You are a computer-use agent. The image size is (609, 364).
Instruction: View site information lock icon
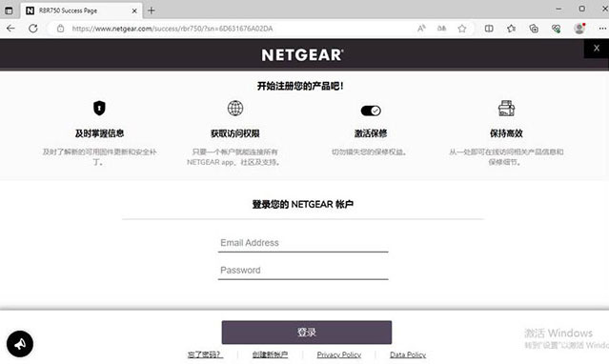60,29
